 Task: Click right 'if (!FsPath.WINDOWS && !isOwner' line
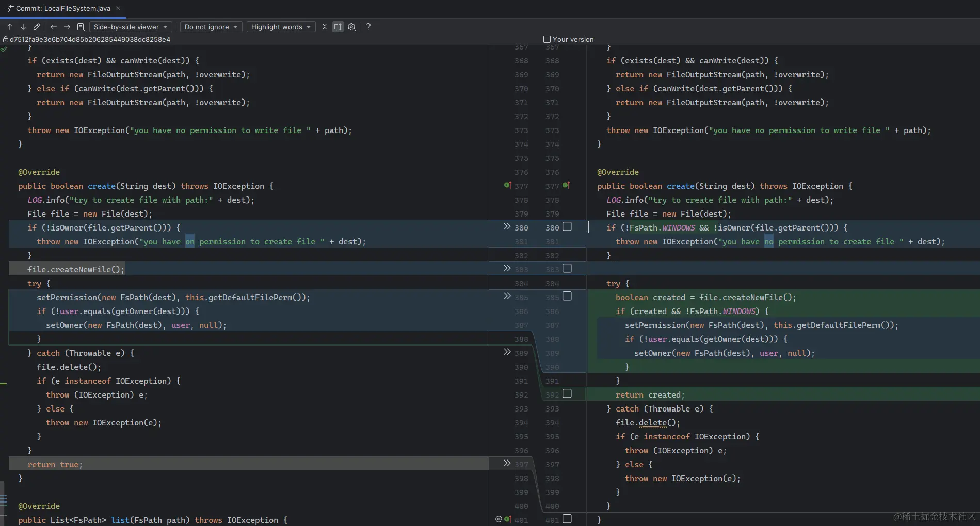(727, 227)
